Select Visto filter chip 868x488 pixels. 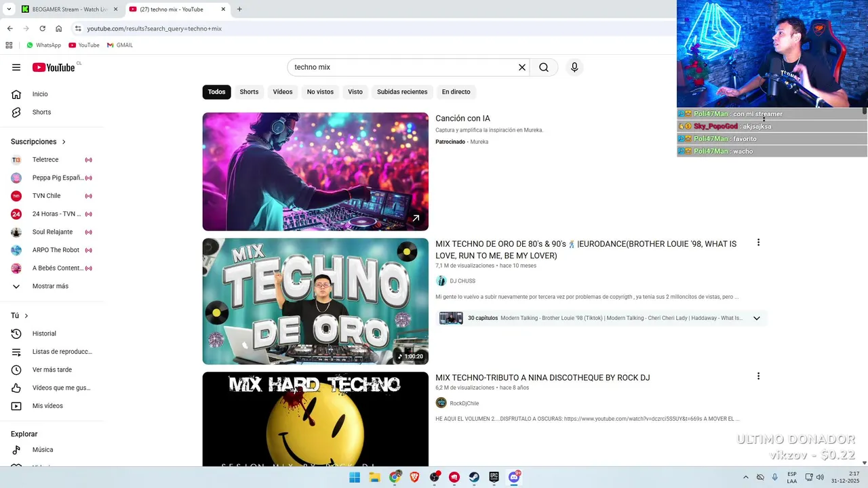coord(355,91)
